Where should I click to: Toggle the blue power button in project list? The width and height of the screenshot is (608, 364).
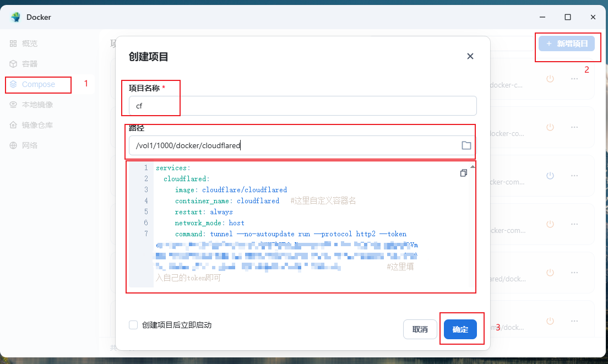[550, 176]
